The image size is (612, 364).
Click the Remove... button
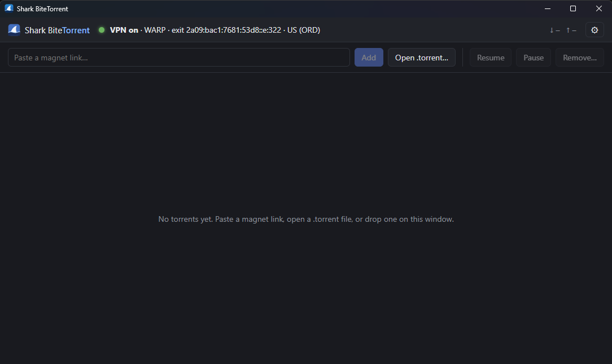click(580, 58)
